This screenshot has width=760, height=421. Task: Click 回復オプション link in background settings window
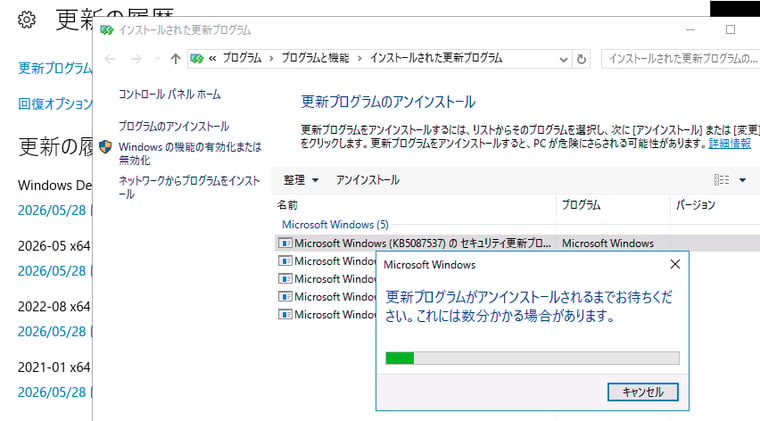click(x=55, y=104)
